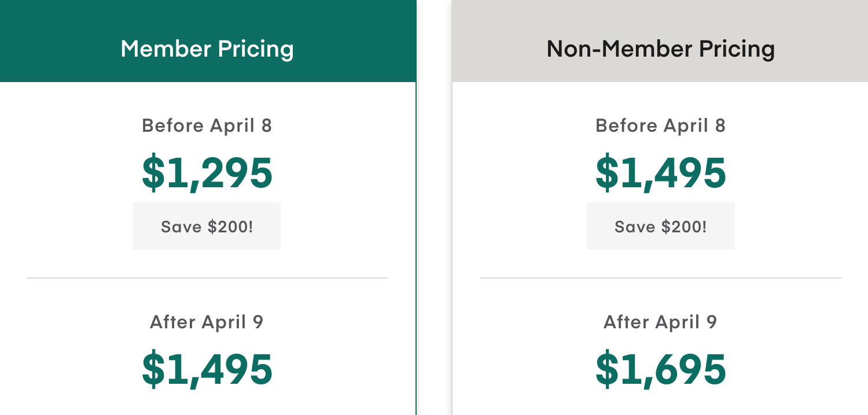The image size is (868, 415).
Task: Click Save $200! badge under Non-Member Pricing
Action: 660,226
